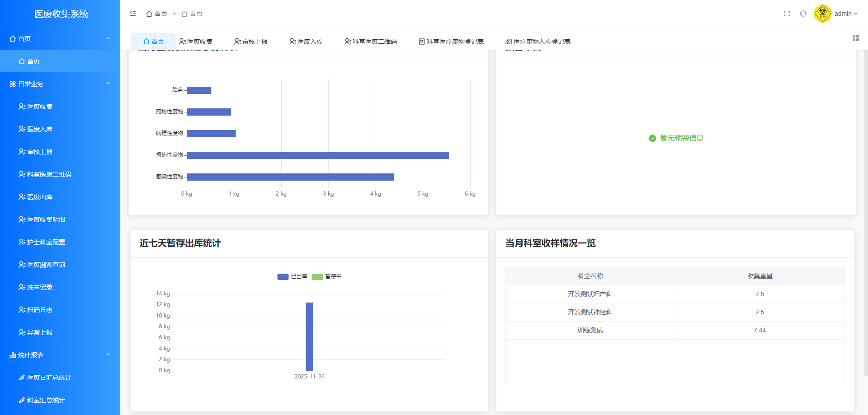Screen dimensions: 868x415
Task: Open 科室汇总统计 report in sidebar
Action: pos(46,400)
